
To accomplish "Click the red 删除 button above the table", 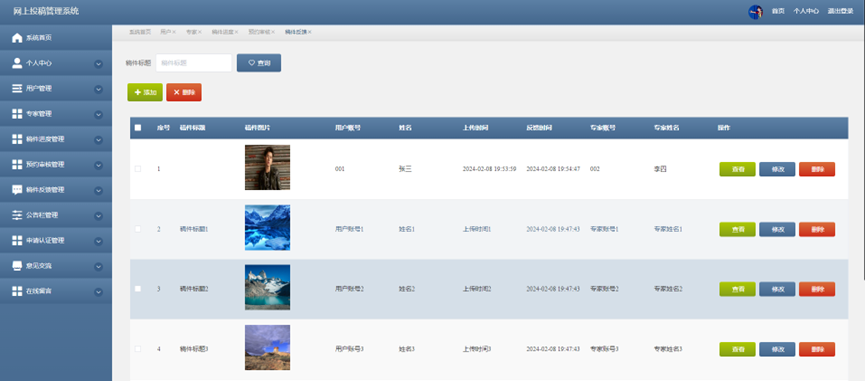I will (x=184, y=92).
